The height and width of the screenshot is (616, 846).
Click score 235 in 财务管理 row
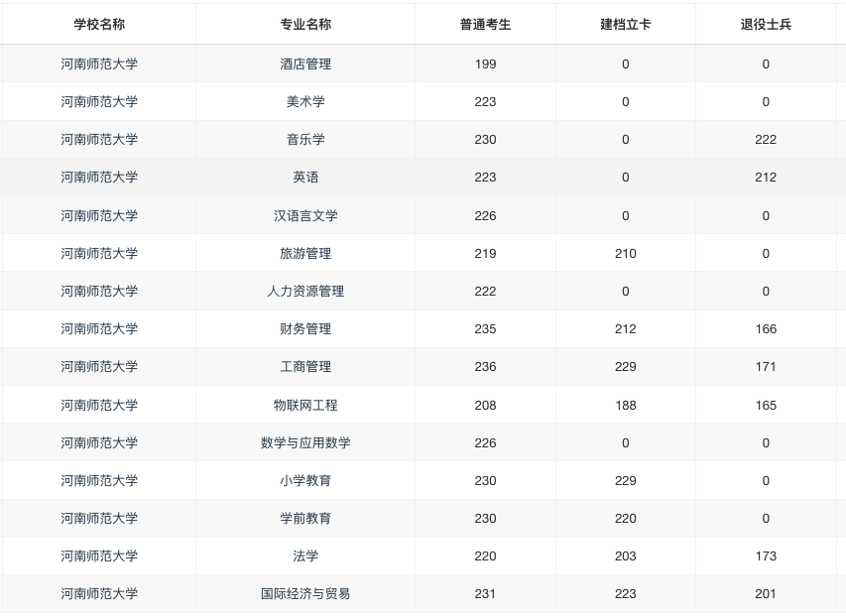click(485, 329)
